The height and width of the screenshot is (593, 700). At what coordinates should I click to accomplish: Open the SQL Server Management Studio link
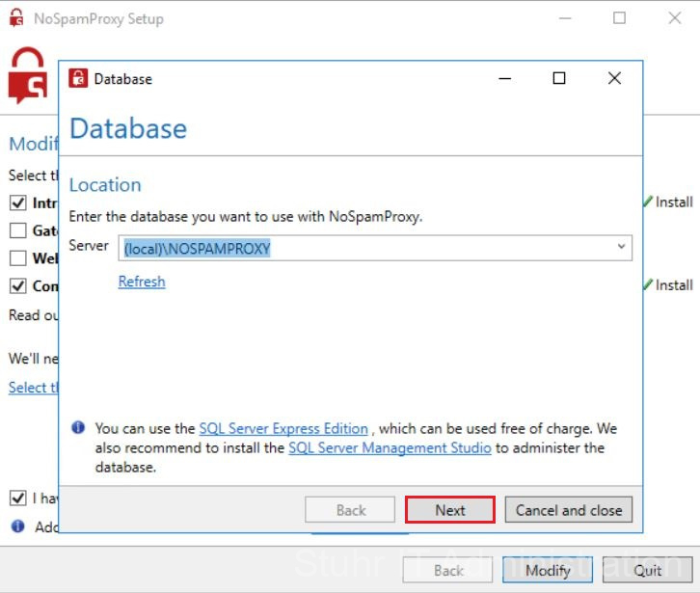pos(390,447)
